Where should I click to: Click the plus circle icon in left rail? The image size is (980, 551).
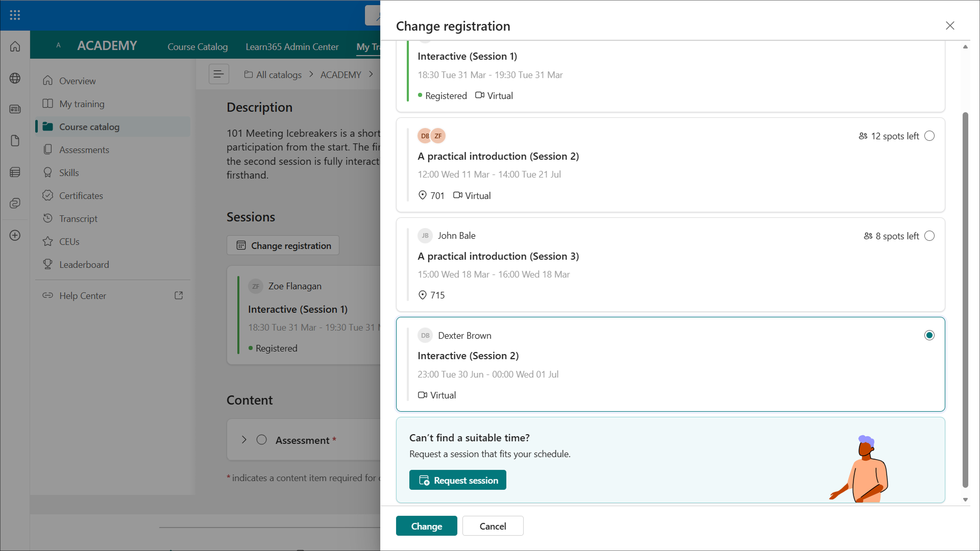pyautogui.click(x=15, y=235)
